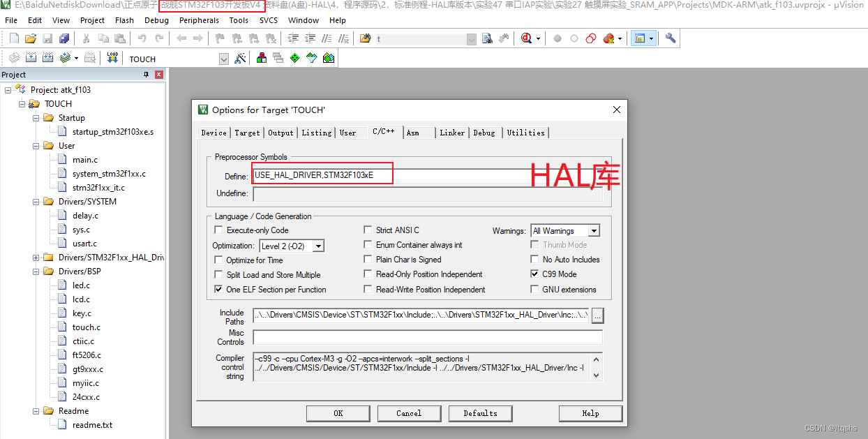Image resolution: width=868 pixels, height=439 pixels.
Task: Select main.c in the project tree
Action: pyautogui.click(x=85, y=160)
